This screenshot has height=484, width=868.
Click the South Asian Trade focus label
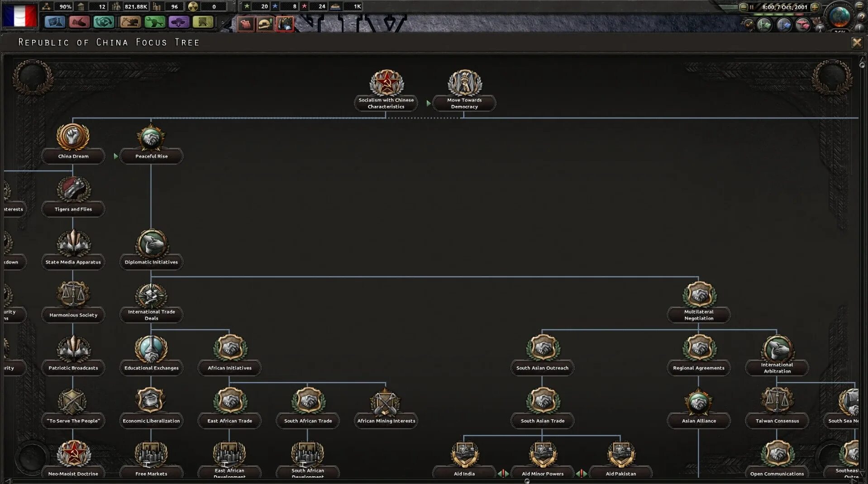coord(542,421)
